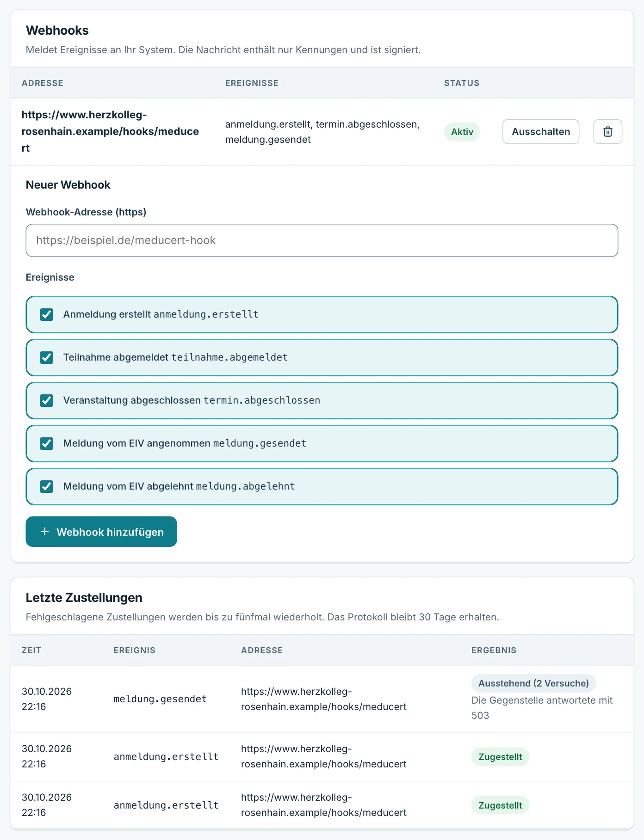
Task: Click the Webhooks section heading
Action: [x=57, y=31]
